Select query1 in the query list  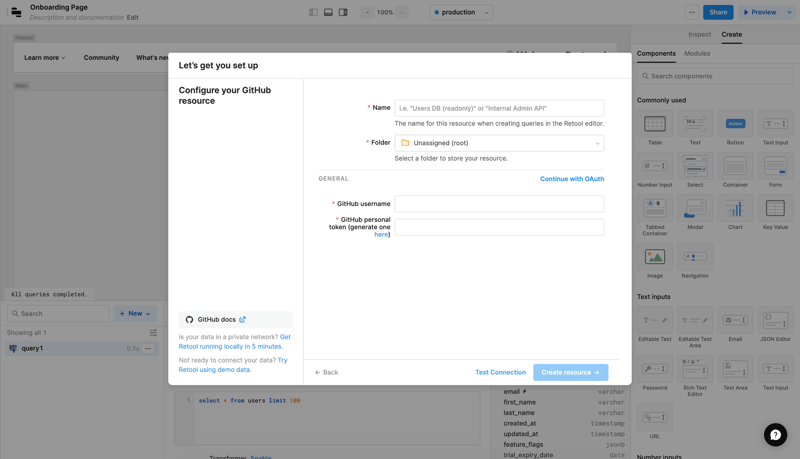coord(82,349)
